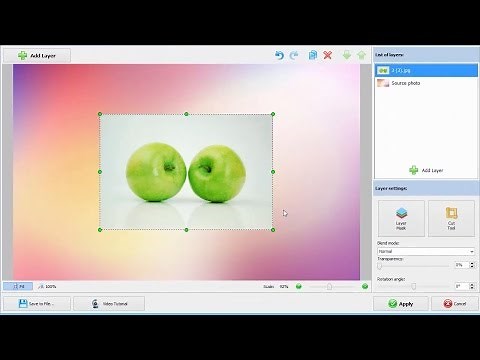Delete layer with the red X icon
480x360 pixels.
(x=328, y=55)
